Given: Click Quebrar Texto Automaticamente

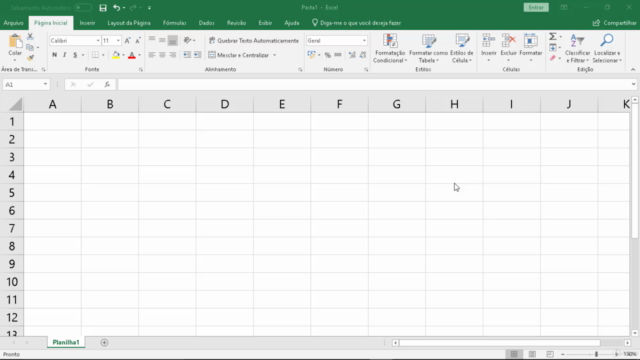Looking at the screenshot, I should 253,40.
